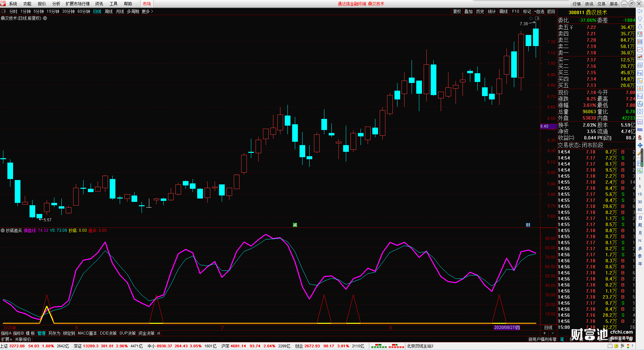Click the TDX app logo icon top-left

point(3,4)
